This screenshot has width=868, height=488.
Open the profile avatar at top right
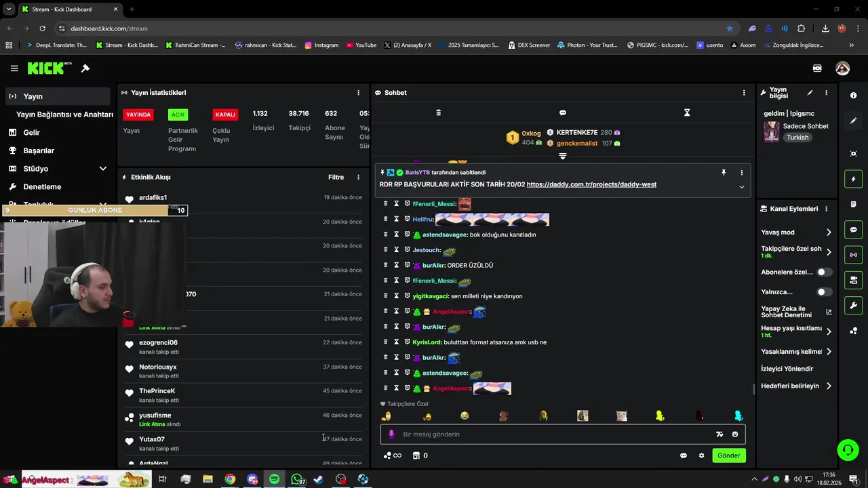coord(843,68)
